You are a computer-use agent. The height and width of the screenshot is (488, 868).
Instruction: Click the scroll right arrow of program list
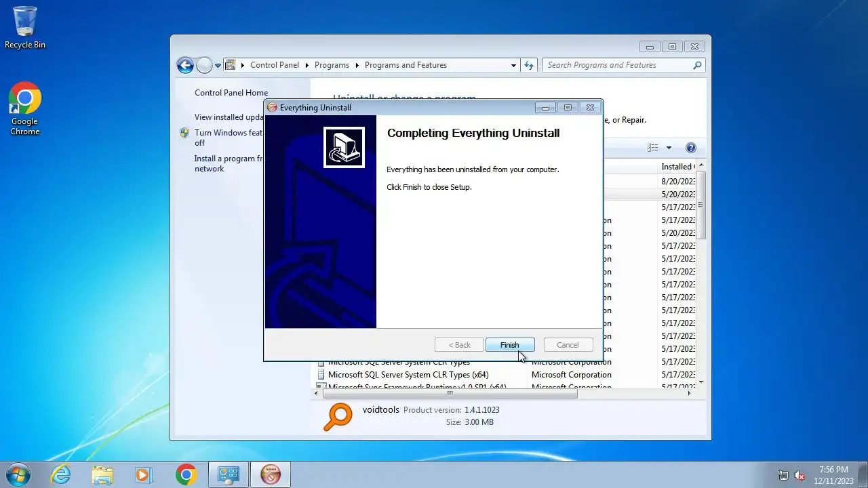point(690,393)
